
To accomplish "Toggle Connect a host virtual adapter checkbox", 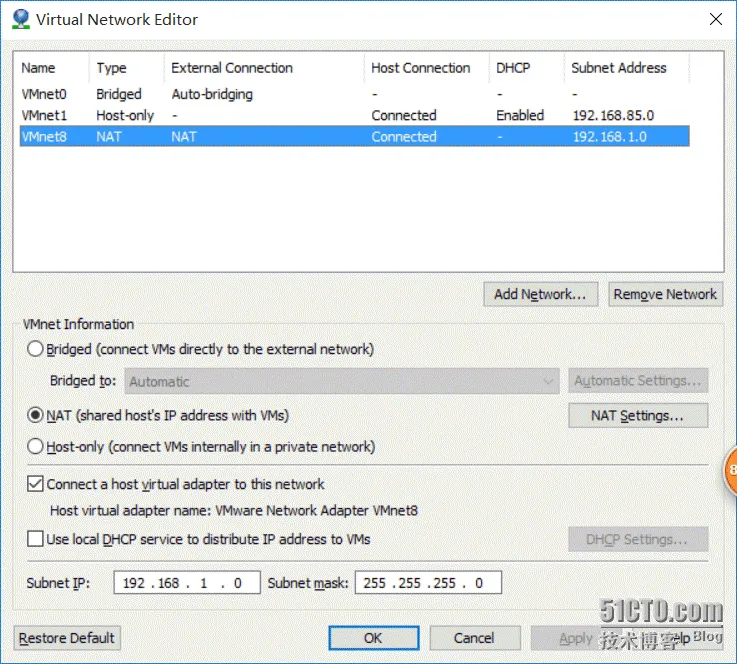I will [x=35, y=484].
